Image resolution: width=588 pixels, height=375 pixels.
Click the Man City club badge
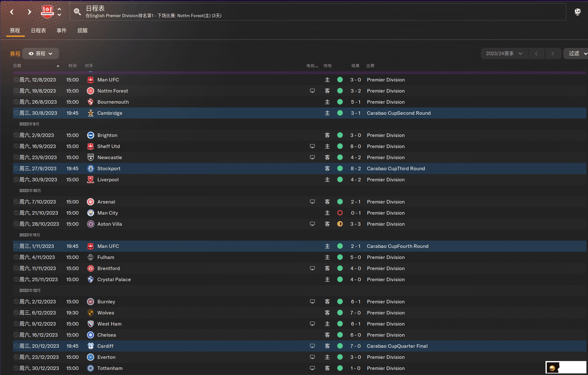coord(90,213)
